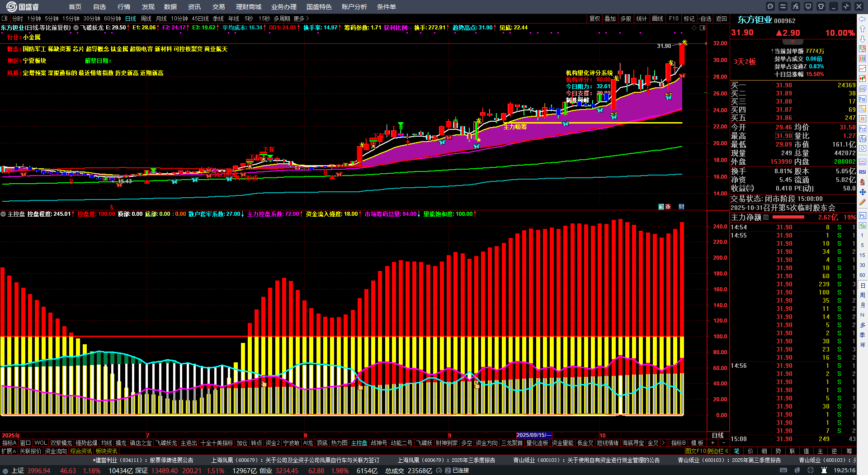The width and height of the screenshot is (868, 475).
Task: Expand the 主控盘 sub-chart indicator toggle
Action: tap(3, 214)
